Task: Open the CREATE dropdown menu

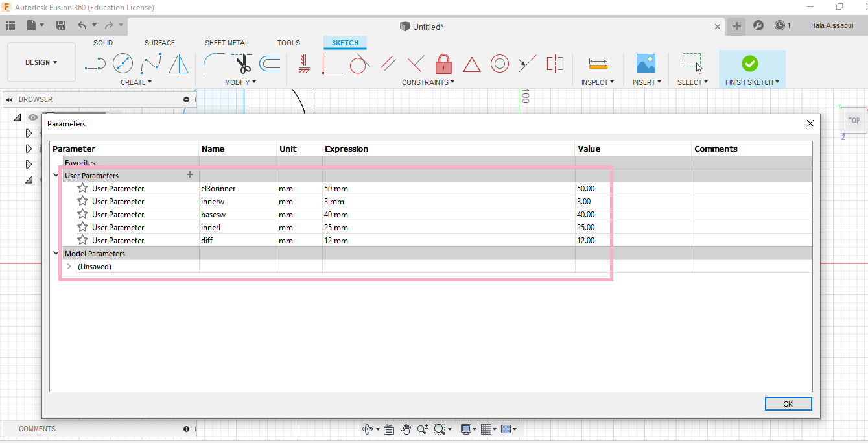Action: pyautogui.click(x=136, y=82)
